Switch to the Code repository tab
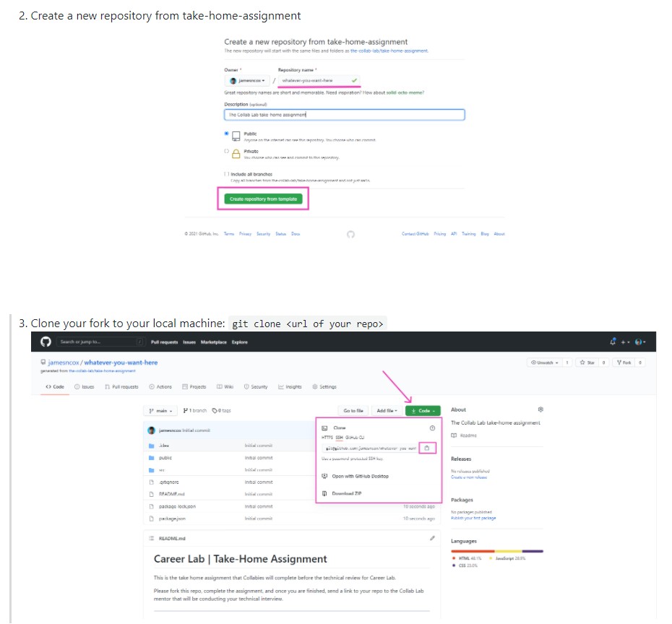Viewport: 672px width, 624px height. (x=55, y=386)
